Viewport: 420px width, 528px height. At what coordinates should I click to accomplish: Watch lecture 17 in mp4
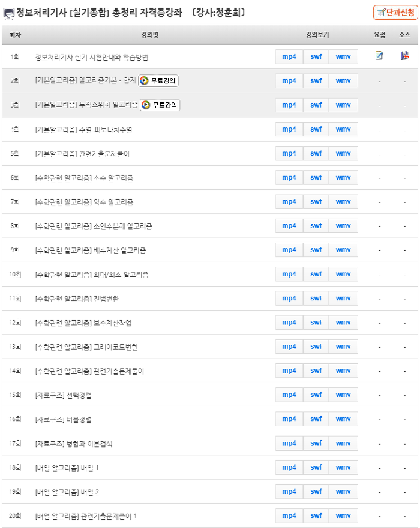[289, 443]
